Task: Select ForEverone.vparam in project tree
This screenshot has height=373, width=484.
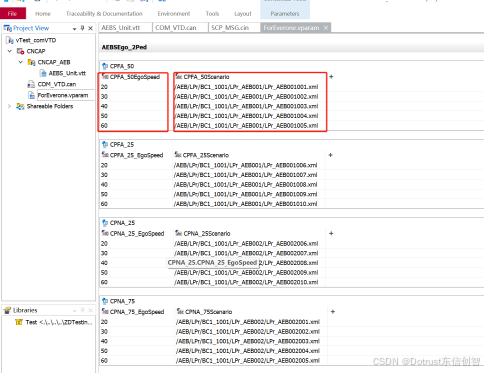Action: [63, 95]
